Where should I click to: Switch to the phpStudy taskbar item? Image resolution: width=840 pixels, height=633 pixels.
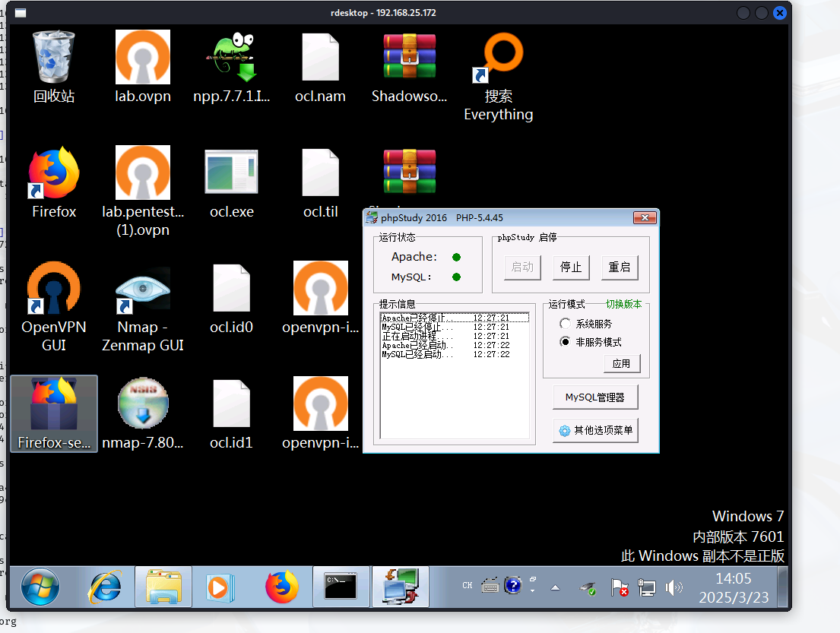(401, 587)
